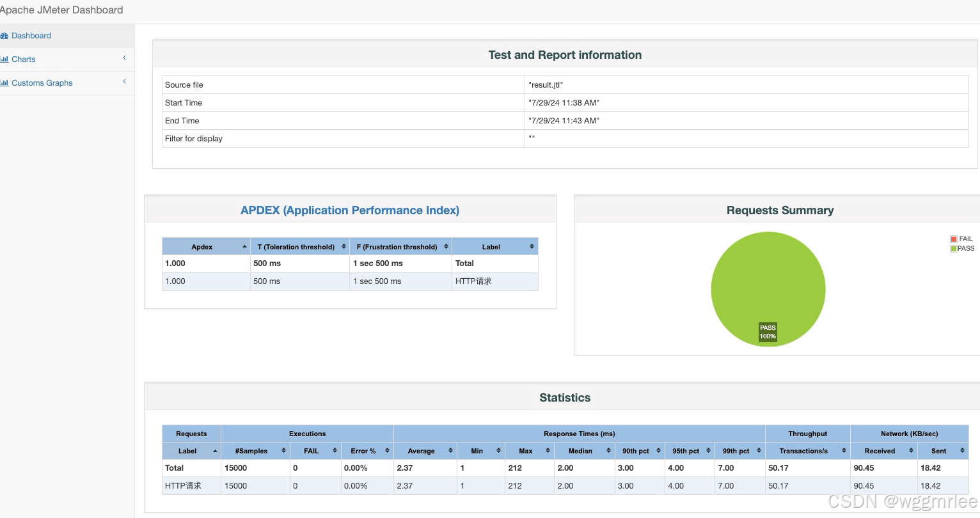Image resolution: width=980 pixels, height=518 pixels.
Task: Click the Charts bar-chart icon
Action: point(4,59)
